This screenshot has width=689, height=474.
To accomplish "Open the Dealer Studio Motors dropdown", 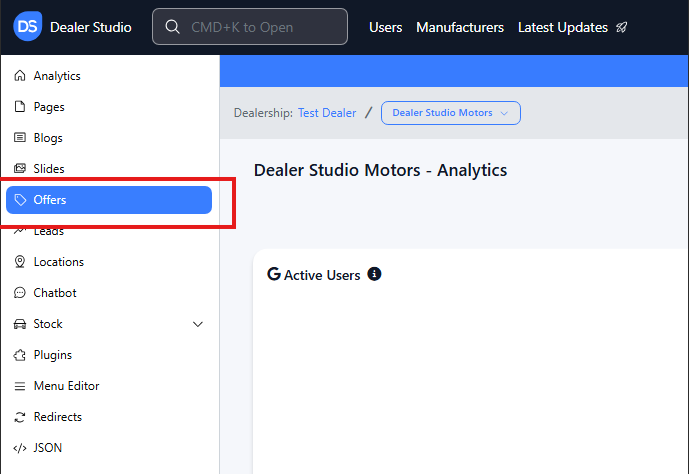I will [450, 113].
